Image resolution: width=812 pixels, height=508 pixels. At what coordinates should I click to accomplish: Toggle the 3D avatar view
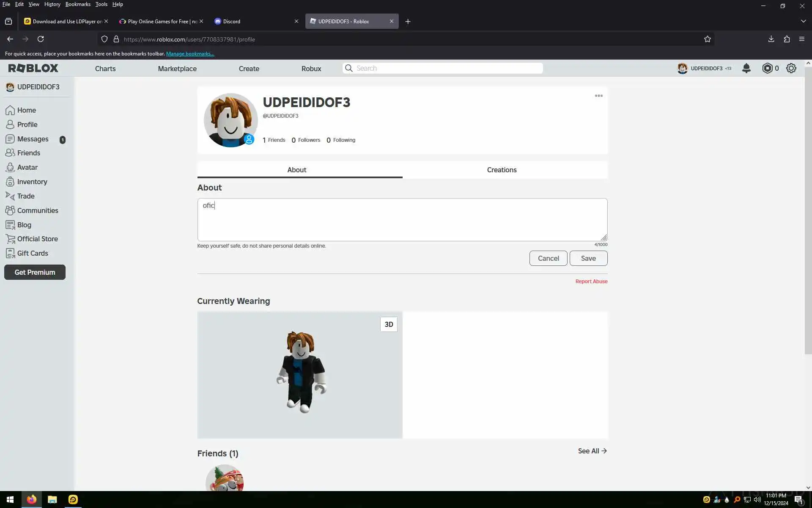(x=388, y=324)
